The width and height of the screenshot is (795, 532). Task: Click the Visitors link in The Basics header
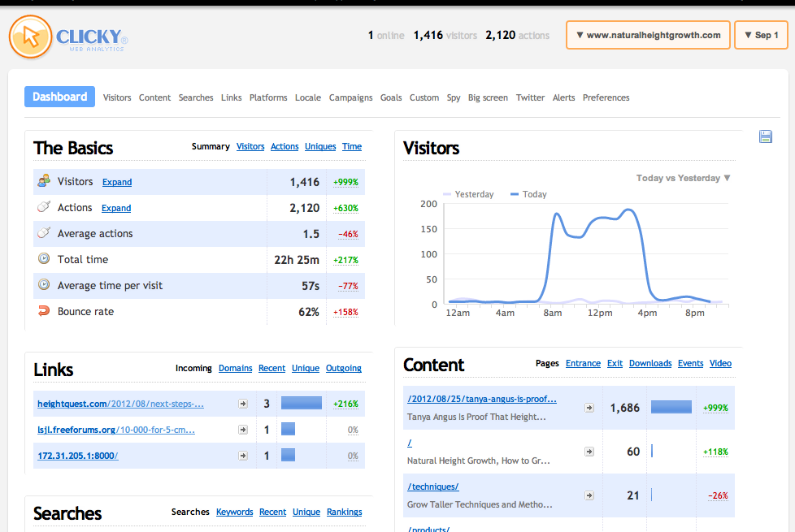pos(250,146)
